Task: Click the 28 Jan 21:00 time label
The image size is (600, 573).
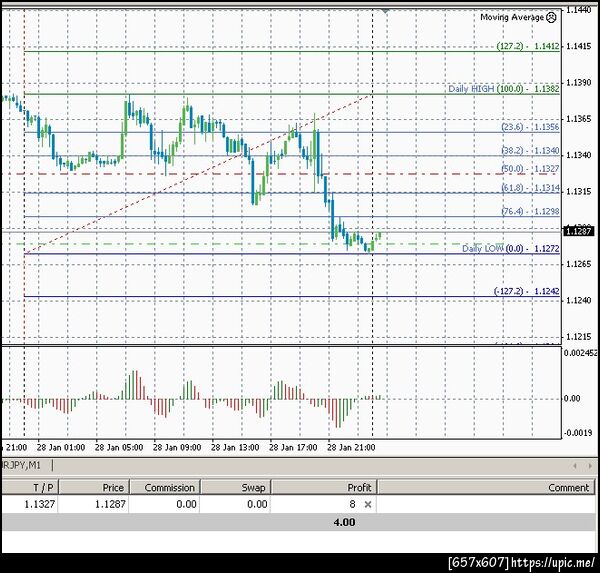Action: point(351,447)
